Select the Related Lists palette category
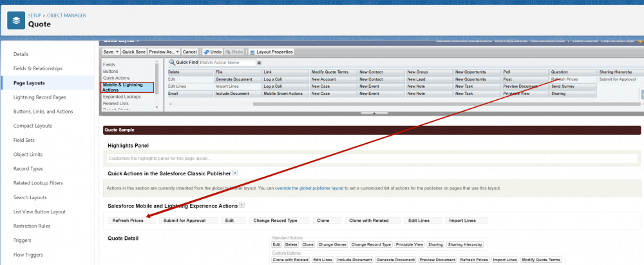The width and height of the screenshot is (644, 265). (x=116, y=103)
